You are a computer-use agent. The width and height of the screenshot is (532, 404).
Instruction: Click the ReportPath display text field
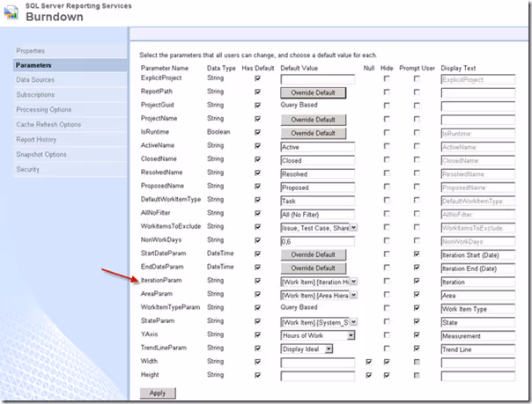point(478,93)
